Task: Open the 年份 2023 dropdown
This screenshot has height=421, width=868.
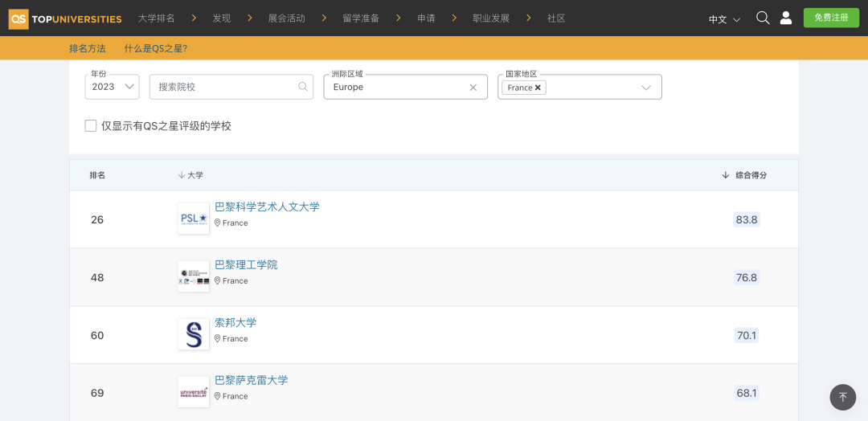Action: pos(112,87)
